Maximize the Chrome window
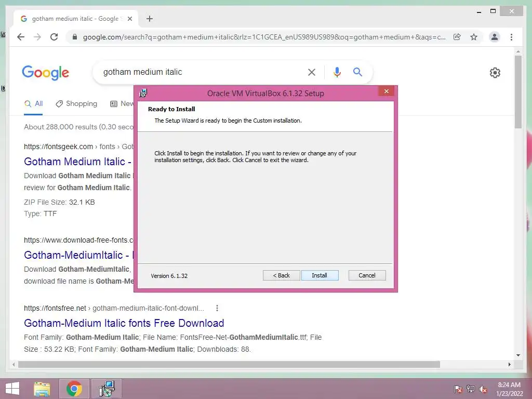This screenshot has height=399, width=532. coord(494,11)
